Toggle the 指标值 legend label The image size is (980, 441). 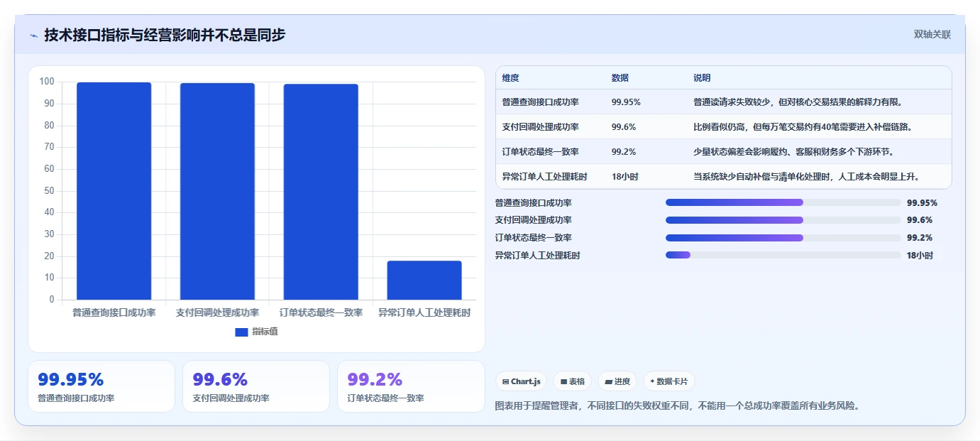(265, 332)
